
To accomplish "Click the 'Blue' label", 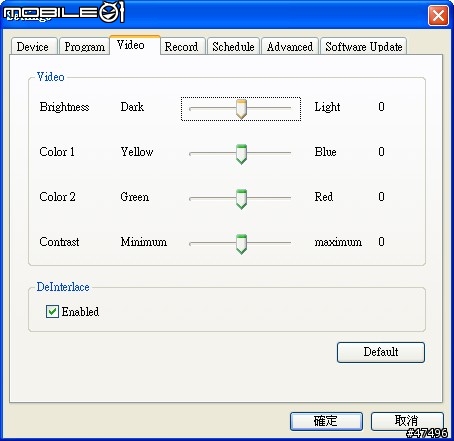I will pyautogui.click(x=325, y=152).
